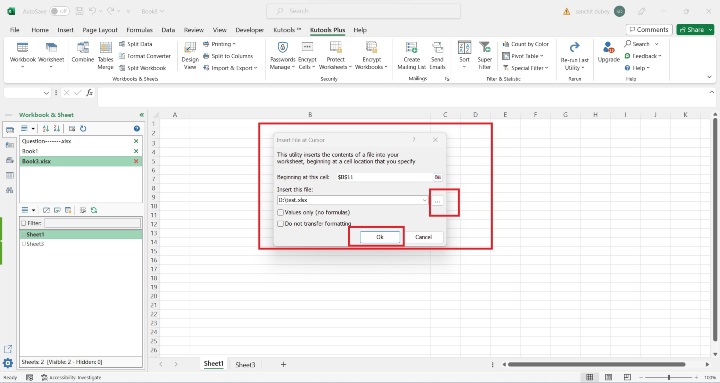Screen dimensions: 720x383
Task: Click blue help icon in navigation pane
Action: click(137, 129)
